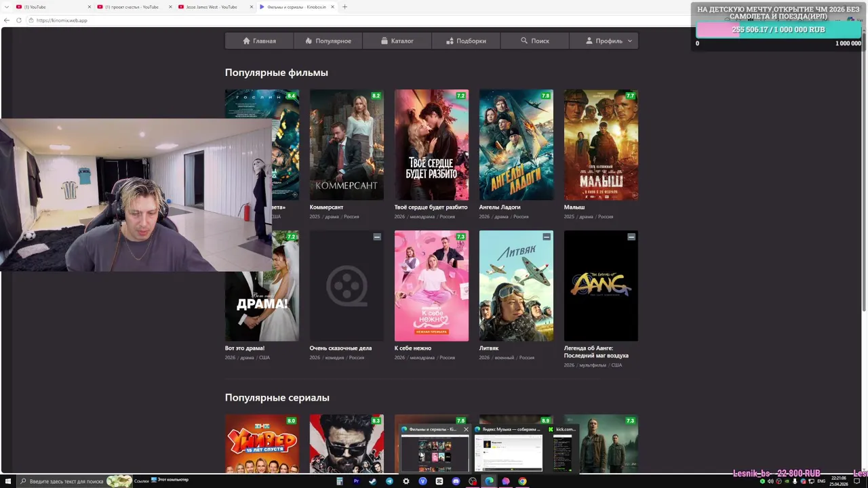
Task: Click the 8.0 rating badge on Универ
Action: pos(292,421)
